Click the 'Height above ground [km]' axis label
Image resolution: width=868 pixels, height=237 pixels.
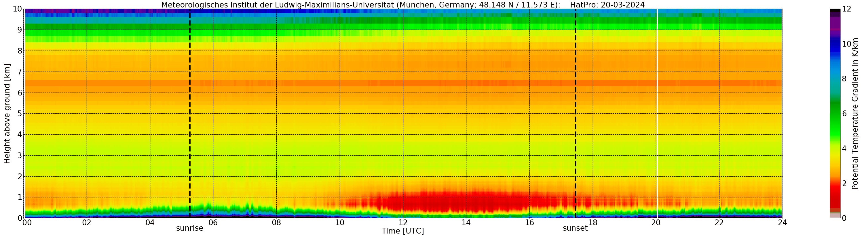coord(7,113)
